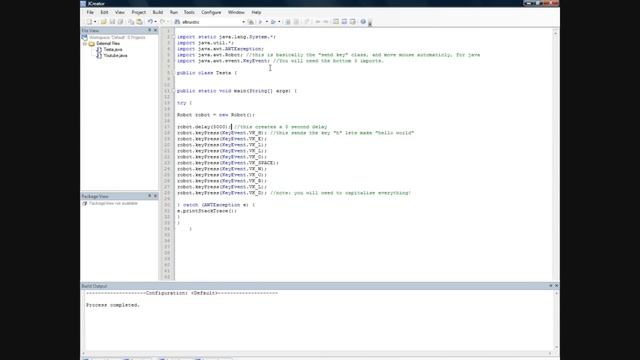Viewport: 640px width, 360px height.
Task: Click the Run project toolbar icon
Action: (x=273, y=22)
